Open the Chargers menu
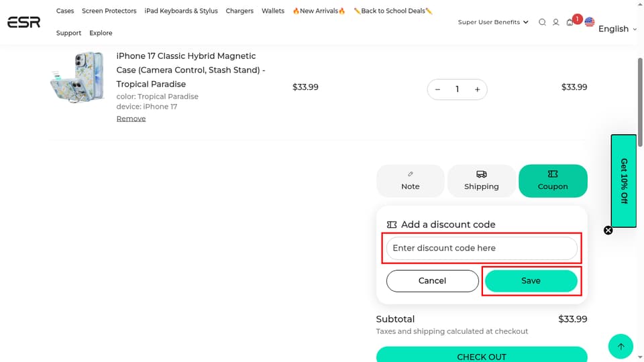Viewport: 644px width, 362px height. pos(239,11)
